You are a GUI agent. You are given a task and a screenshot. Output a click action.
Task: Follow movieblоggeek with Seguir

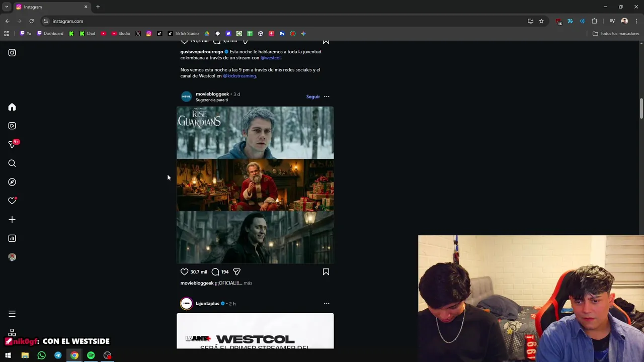(x=313, y=97)
